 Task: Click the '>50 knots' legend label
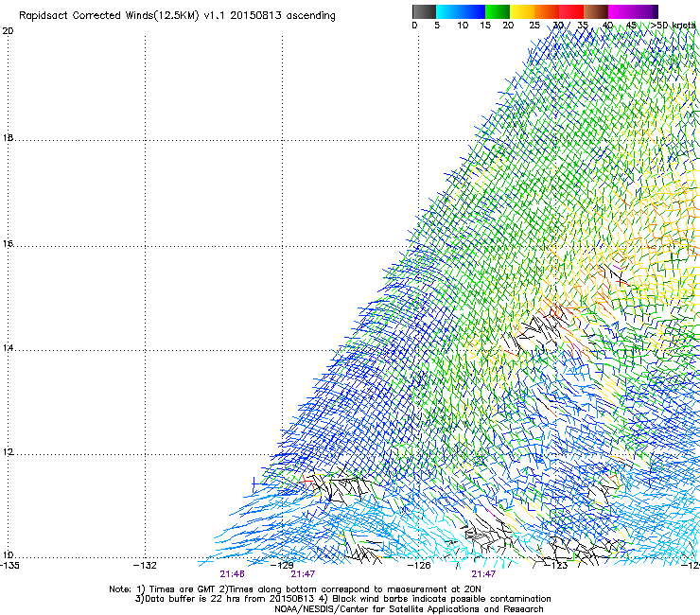click(x=674, y=26)
